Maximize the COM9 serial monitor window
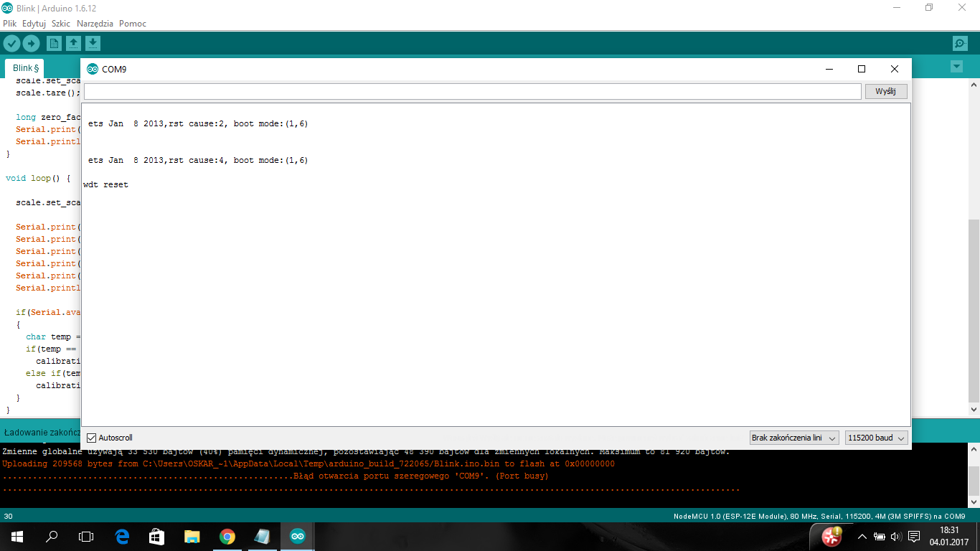Image resolution: width=980 pixels, height=551 pixels. pos(862,69)
